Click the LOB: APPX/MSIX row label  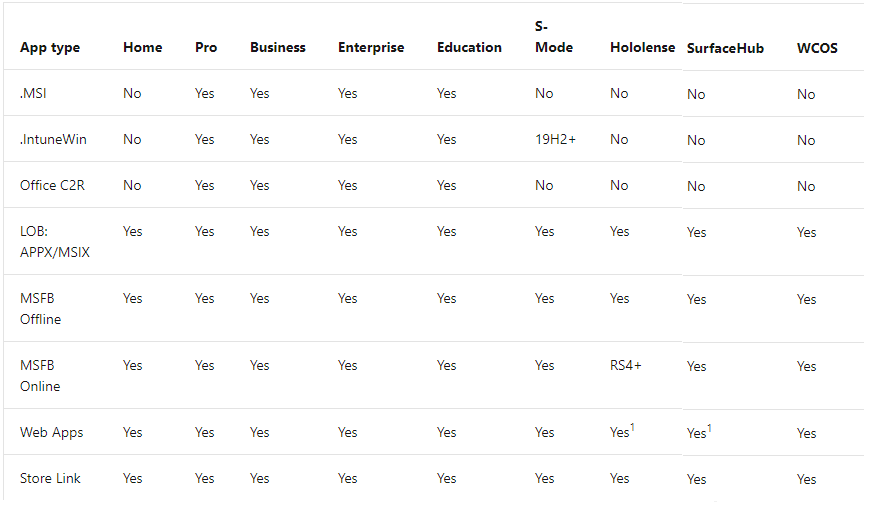click(55, 242)
